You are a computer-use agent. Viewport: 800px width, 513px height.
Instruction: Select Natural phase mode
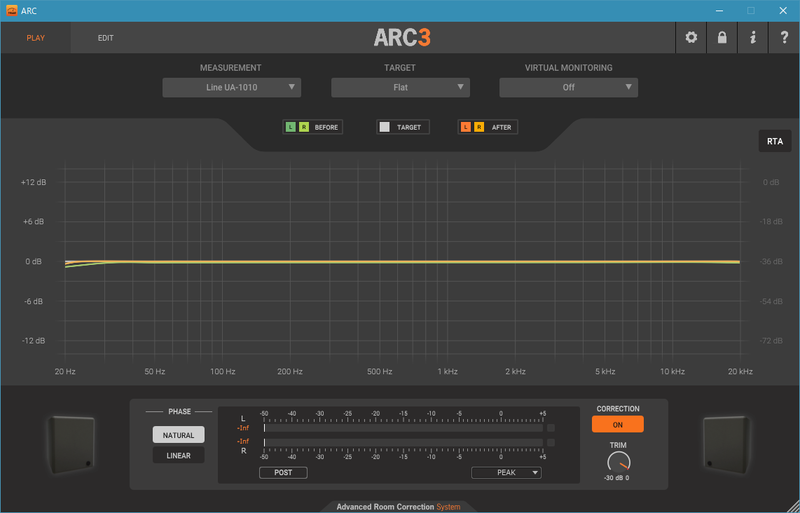click(x=179, y=435)
